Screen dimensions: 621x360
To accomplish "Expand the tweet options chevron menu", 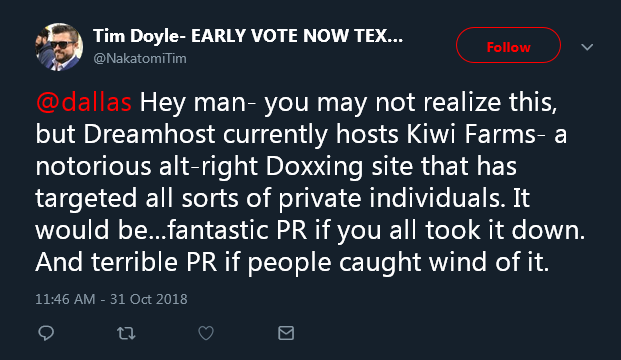I will click(x=587, y=47).
